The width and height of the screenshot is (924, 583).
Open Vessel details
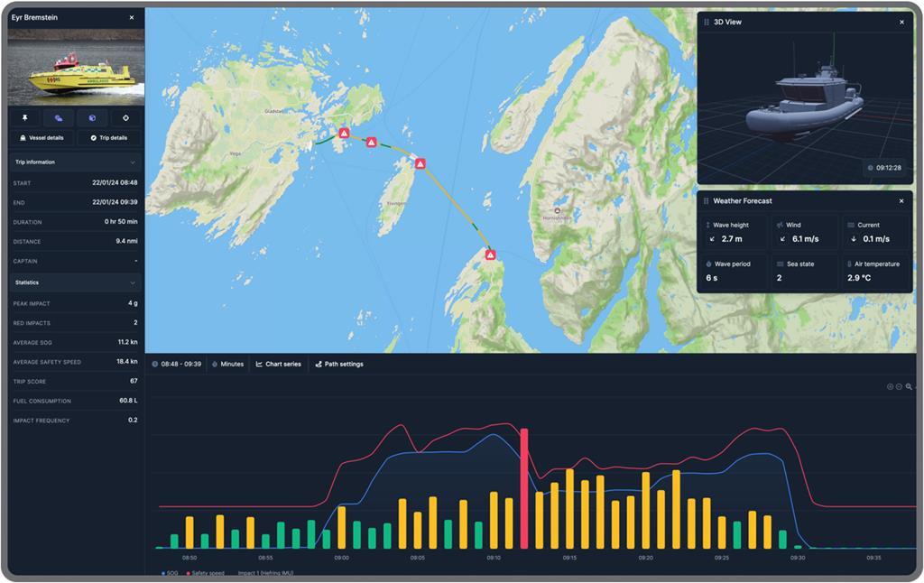(42, 138)
